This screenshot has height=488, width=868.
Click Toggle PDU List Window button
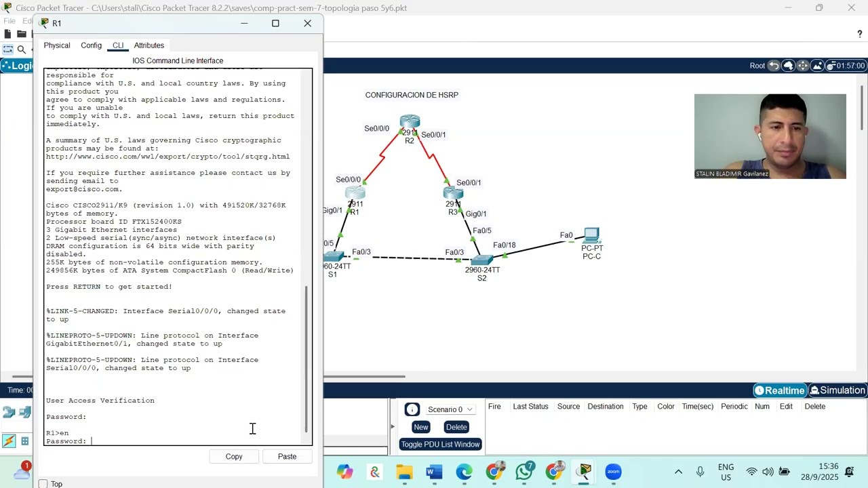[x=440, y=445]
